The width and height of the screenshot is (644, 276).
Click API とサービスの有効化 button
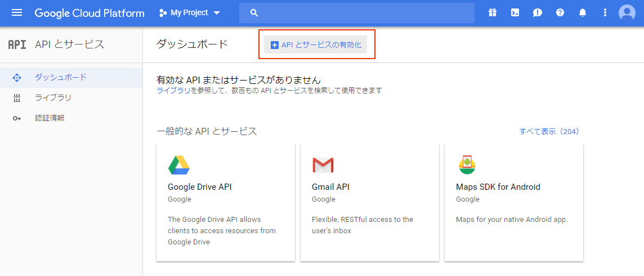coord(315,44)
